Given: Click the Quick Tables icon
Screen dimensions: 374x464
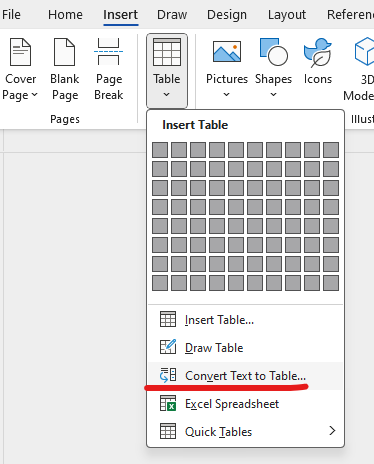Looking at the screenshot, I should (x=168, y=431).
